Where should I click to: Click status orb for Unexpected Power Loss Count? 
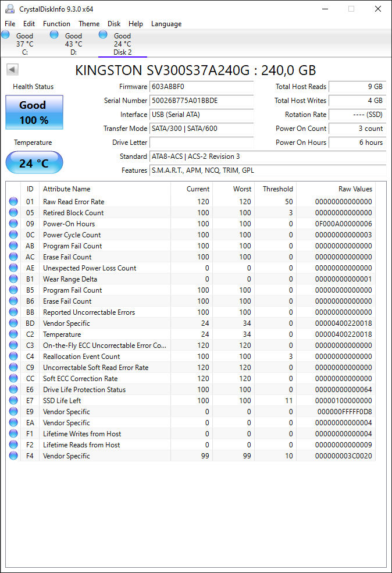[x=13, y=268]
